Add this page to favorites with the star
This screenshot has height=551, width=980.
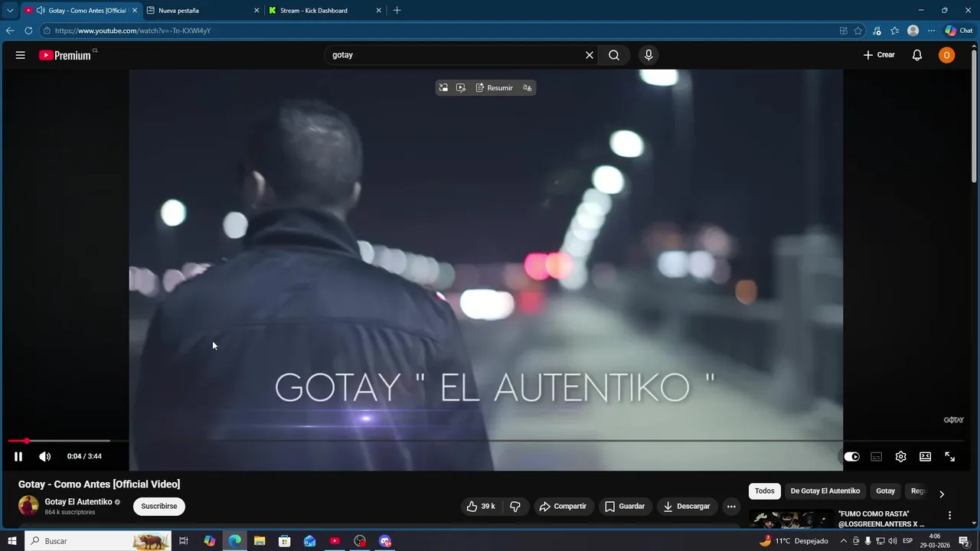[x=858, y=31]
